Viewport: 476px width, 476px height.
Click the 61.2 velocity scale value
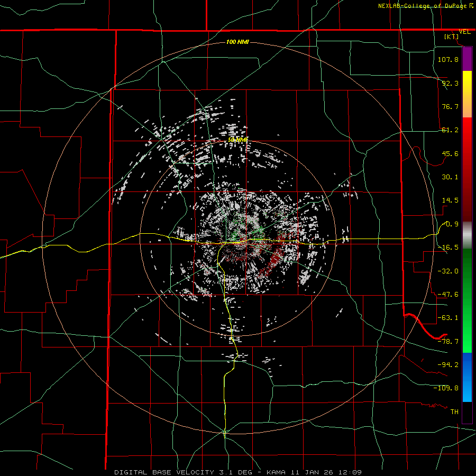pos(450,130)
